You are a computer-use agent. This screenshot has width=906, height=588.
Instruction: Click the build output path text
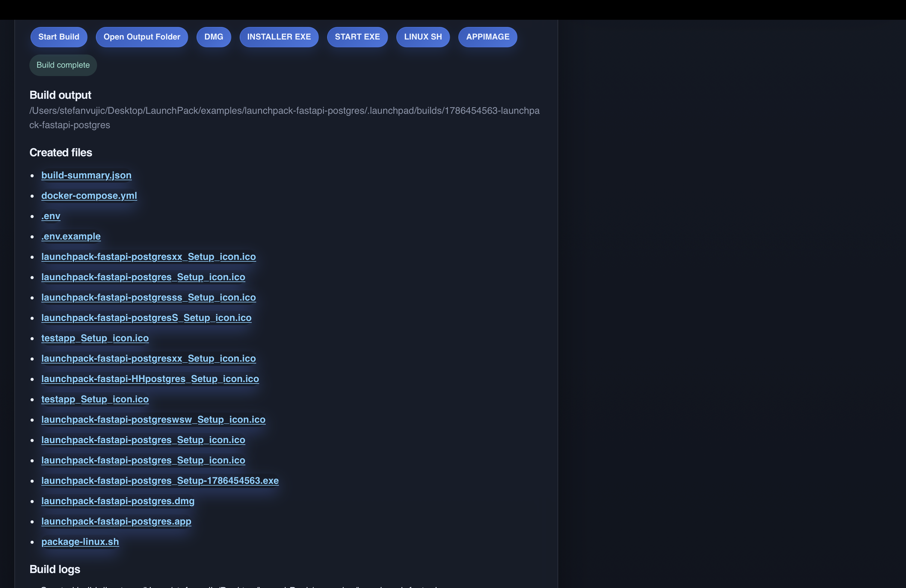tap(284, 118)
